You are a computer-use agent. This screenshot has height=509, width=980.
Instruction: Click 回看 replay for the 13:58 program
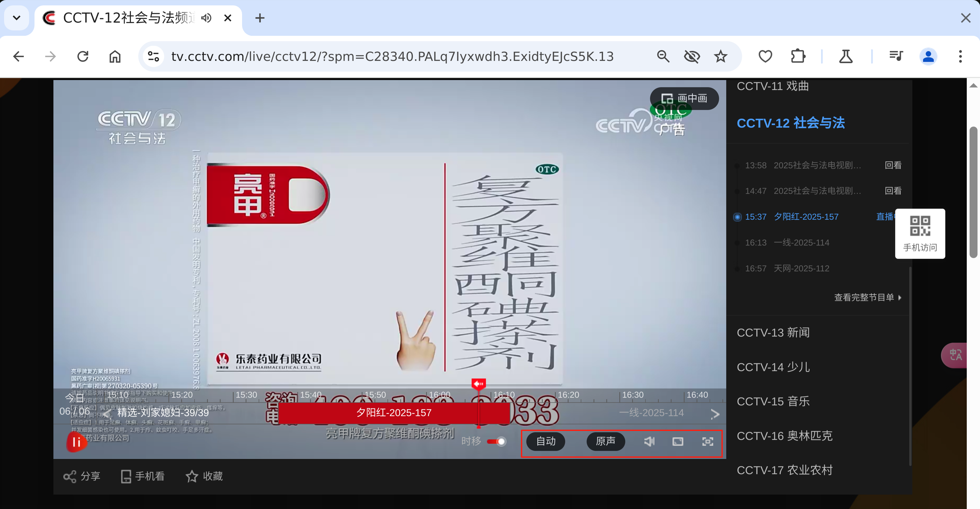893,165
